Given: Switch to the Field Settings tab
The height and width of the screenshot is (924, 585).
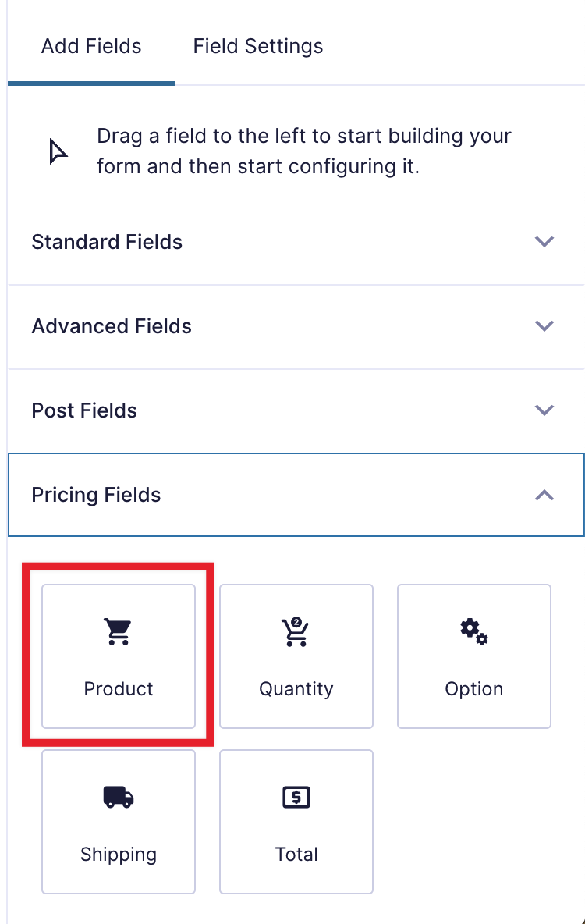Looking at the screenshot, I should pyautogui.click(x=258, y=46).
